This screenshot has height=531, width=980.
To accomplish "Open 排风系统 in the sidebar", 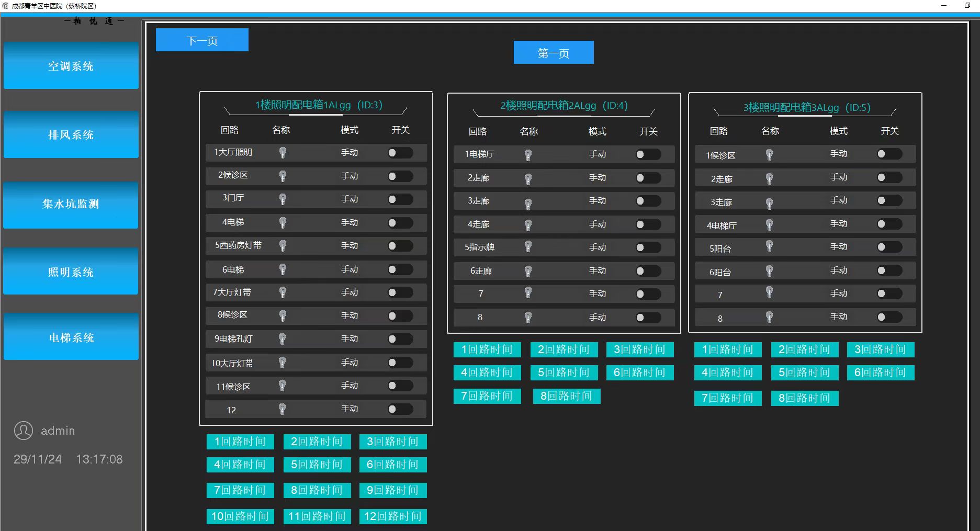I will pos(71,134).
